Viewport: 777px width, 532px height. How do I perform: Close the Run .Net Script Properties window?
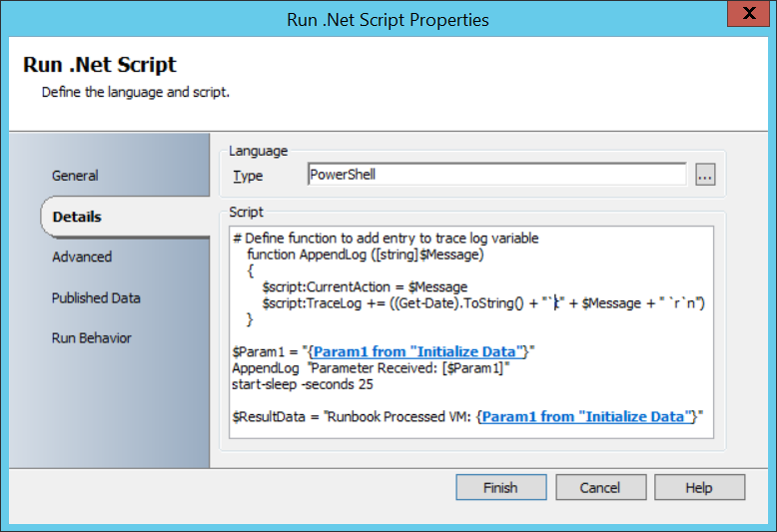749,13
